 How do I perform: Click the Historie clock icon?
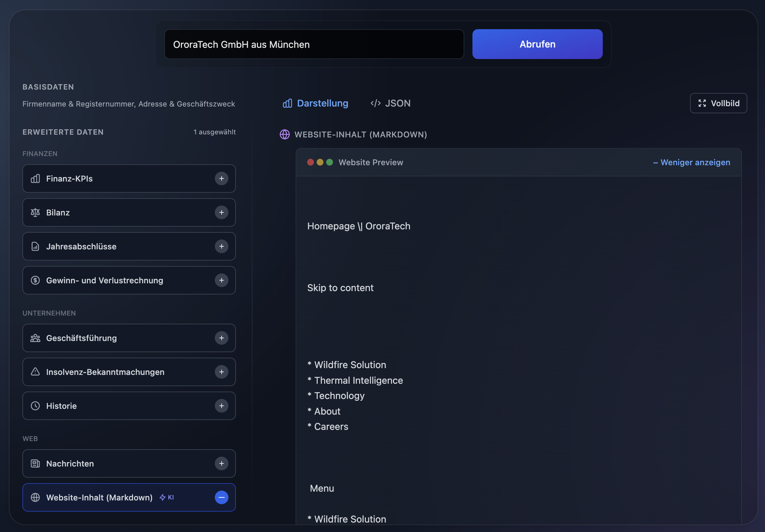click(35, 406)
